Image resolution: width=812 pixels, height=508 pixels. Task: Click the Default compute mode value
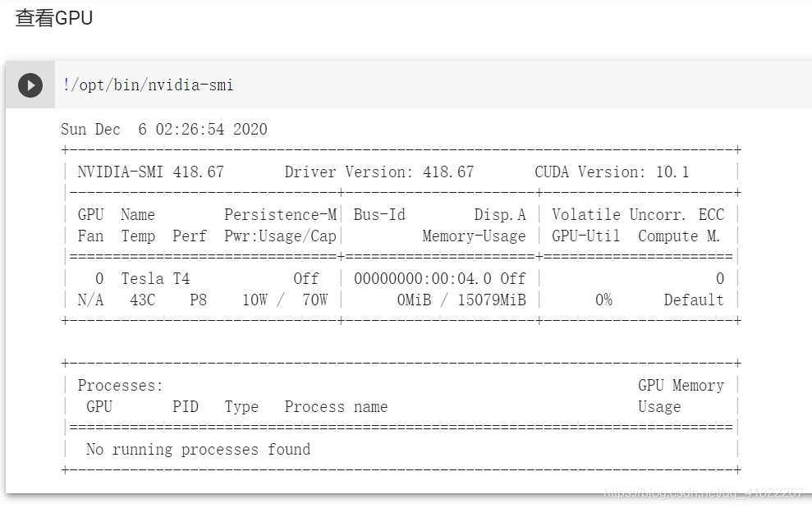(x=694, y=300)
